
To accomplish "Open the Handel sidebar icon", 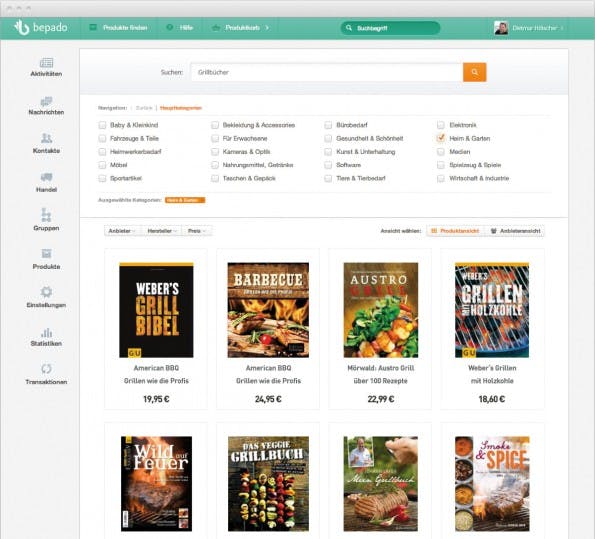I will [x=46, y=177].
